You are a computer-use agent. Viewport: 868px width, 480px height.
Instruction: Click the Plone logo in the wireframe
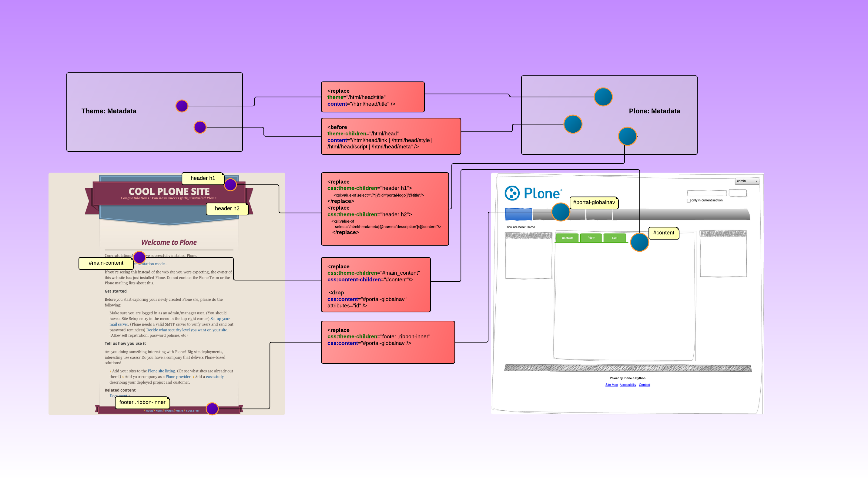(533, 193)
